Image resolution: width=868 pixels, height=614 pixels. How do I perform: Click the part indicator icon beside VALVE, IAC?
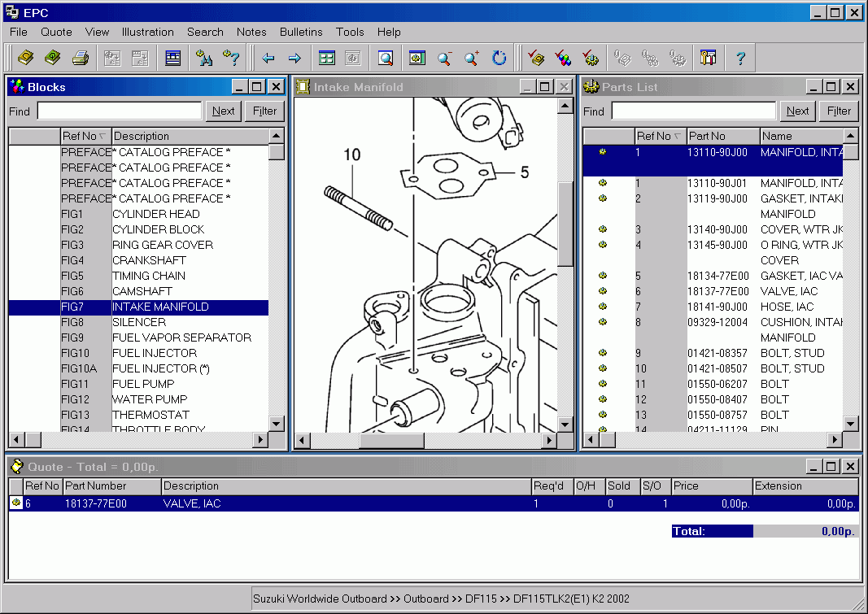[x=603, y=291]
